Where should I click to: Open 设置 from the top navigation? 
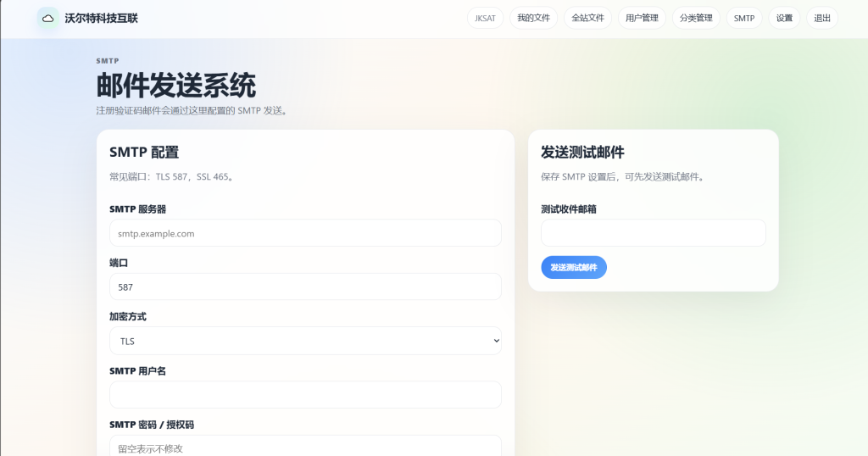coord(784,19)
